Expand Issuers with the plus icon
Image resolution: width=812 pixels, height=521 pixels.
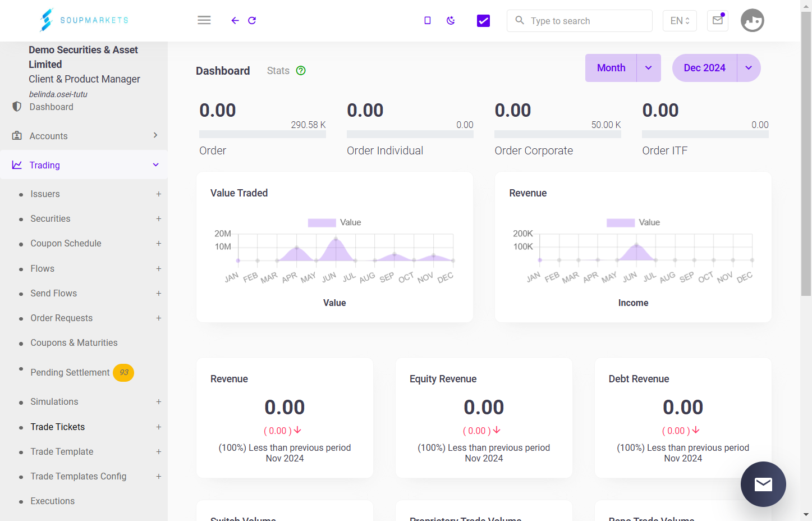coord(159,194)
